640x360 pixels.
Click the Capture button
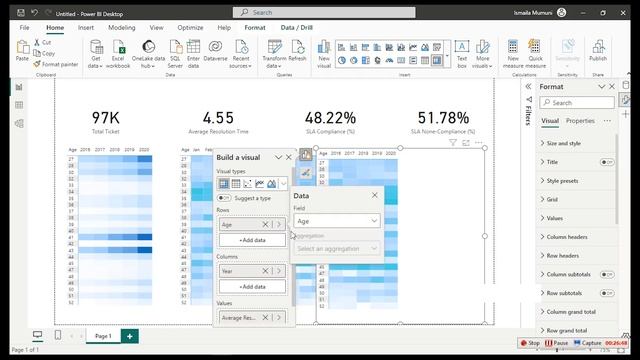click(587, 343)
